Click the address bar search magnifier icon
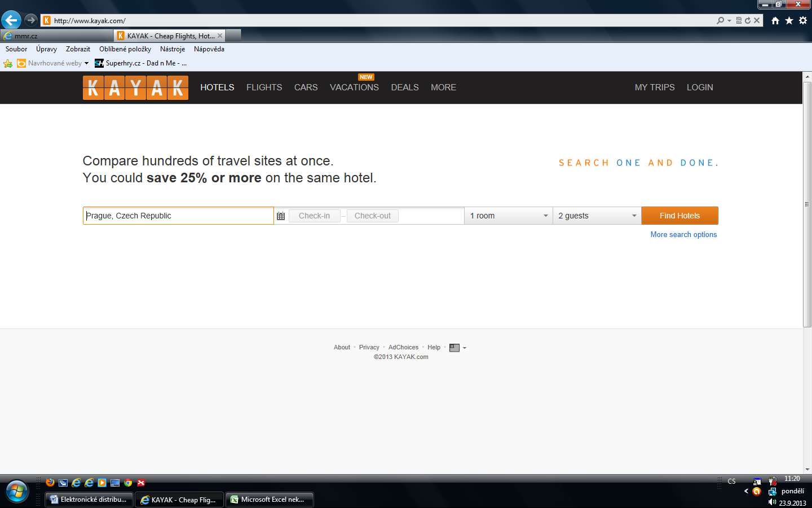 pyautogui.click(x=720, y=20)
